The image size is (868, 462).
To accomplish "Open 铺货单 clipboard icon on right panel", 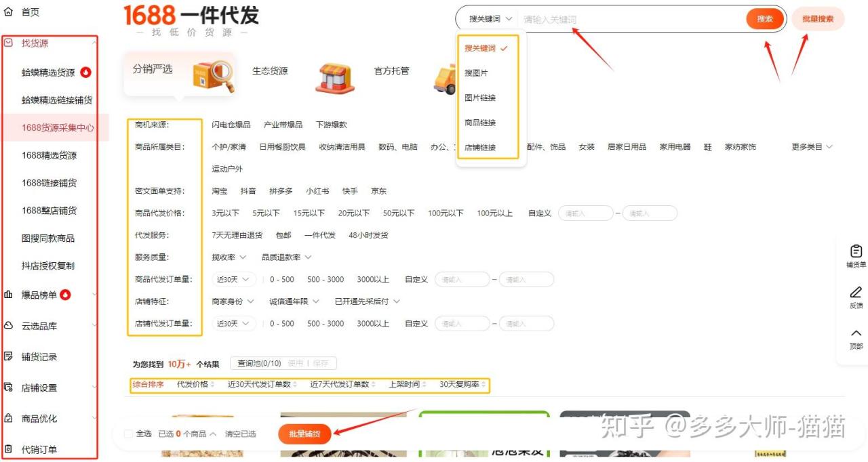I will pos(856,251).
